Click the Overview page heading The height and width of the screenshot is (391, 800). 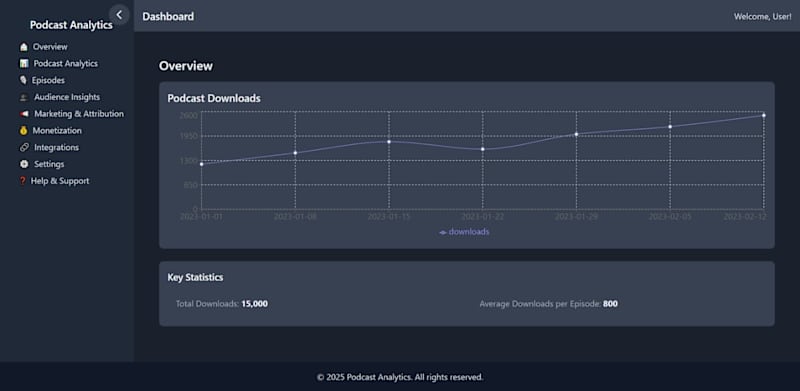186,66
